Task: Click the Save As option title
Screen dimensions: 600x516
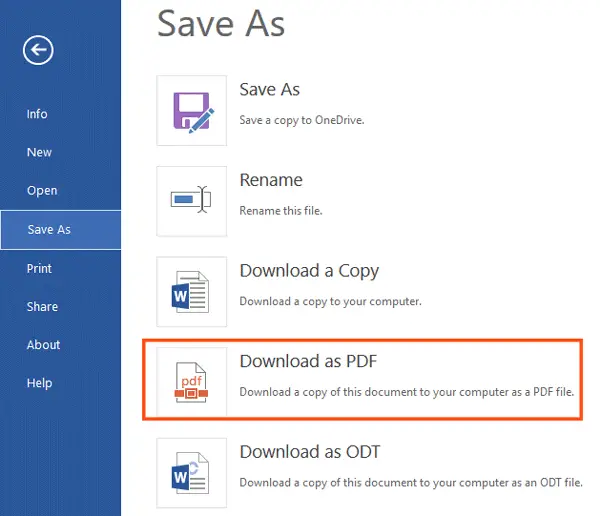Action: 270,90
